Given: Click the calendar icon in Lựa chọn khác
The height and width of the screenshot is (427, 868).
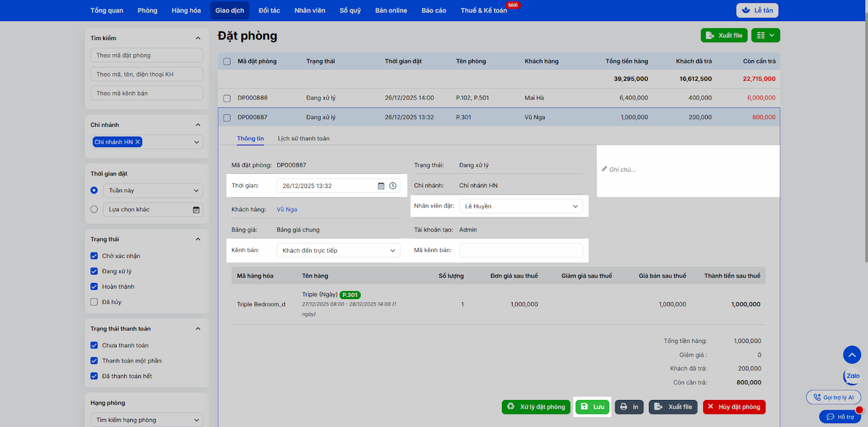Looking at the screenshot, I should click(x=196, y=210).
